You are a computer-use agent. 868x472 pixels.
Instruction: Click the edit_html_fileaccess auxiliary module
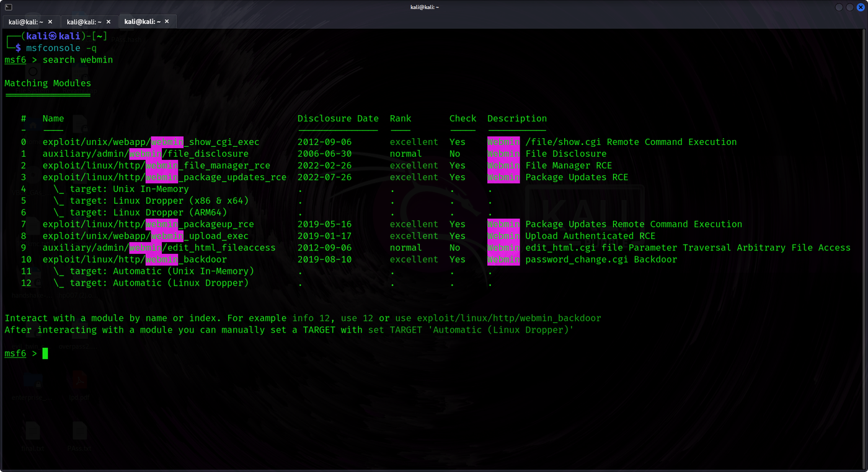click(x=159, y=248)
